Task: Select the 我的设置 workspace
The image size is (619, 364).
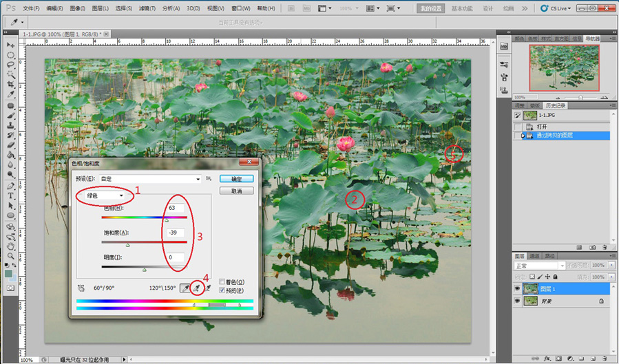Action: 430,8
